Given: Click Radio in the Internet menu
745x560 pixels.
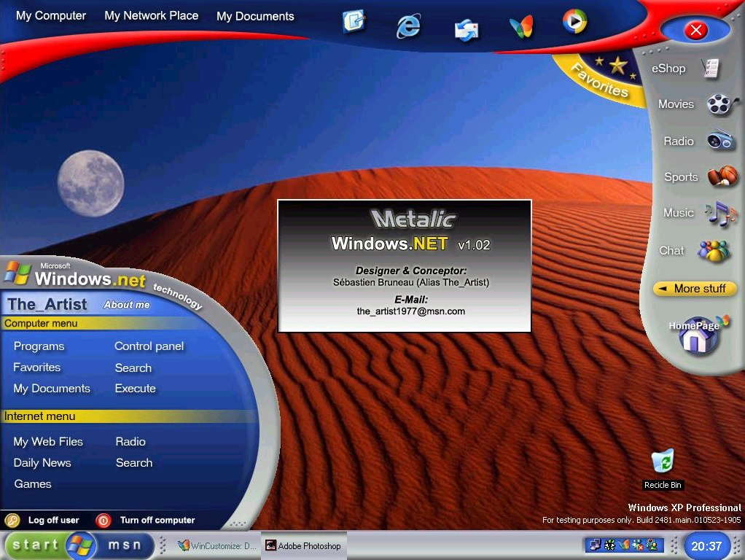Looking at the screenshot, I should pyautogui.click(x=130, y=442).
